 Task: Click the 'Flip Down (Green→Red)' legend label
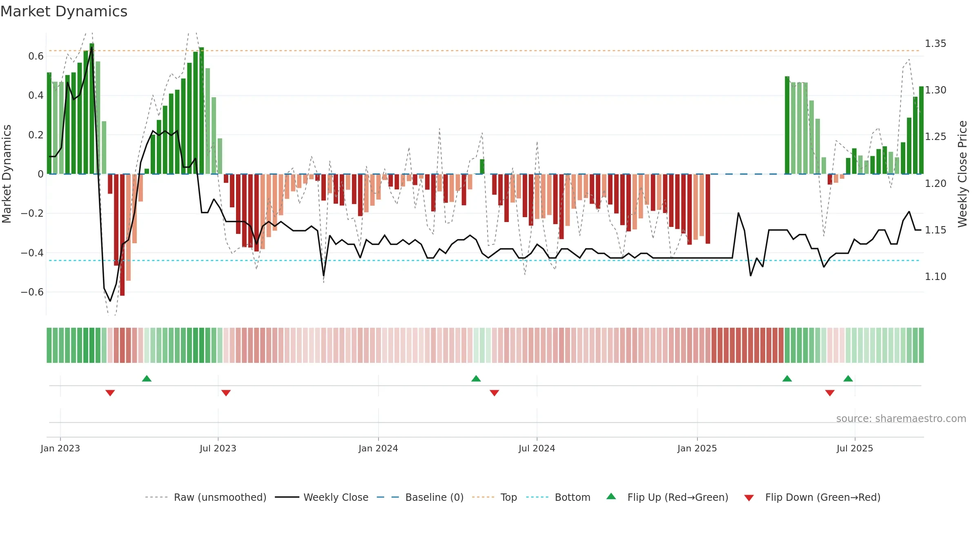point(823,498)
